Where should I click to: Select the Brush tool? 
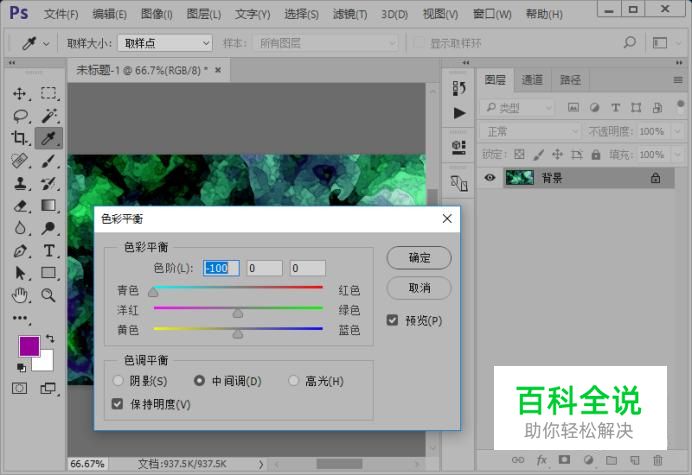(49, 161)
